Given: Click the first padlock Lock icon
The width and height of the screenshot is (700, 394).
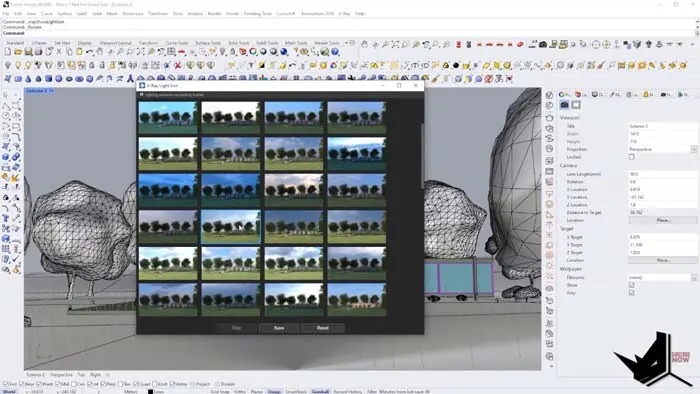Looking at the screenshot, I should pyautogui.click(x=92, y=65).
